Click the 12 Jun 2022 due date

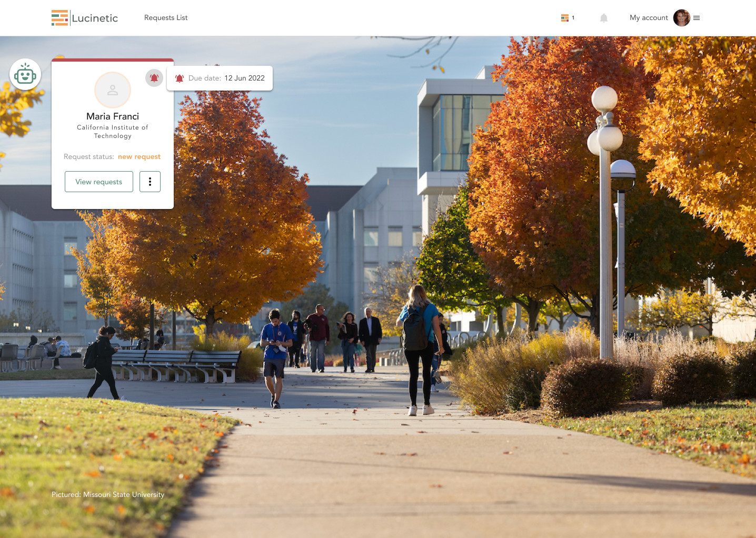click(244, 78)
